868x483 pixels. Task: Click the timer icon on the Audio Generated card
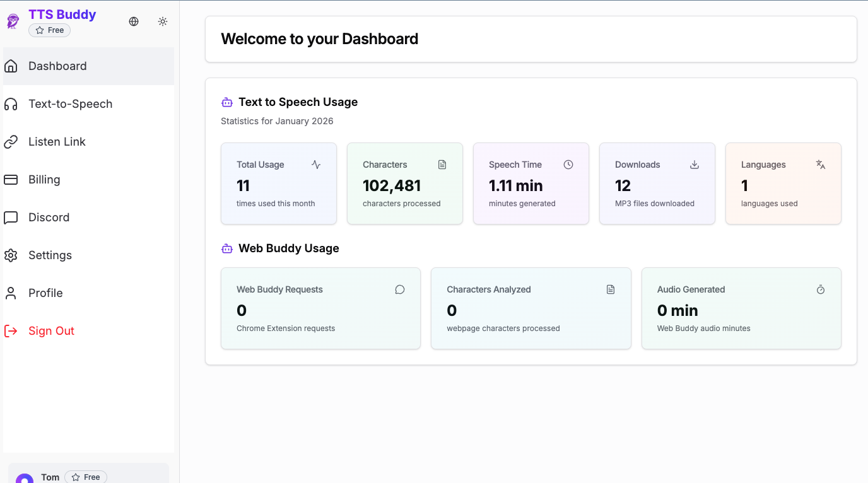pos(820,289)
